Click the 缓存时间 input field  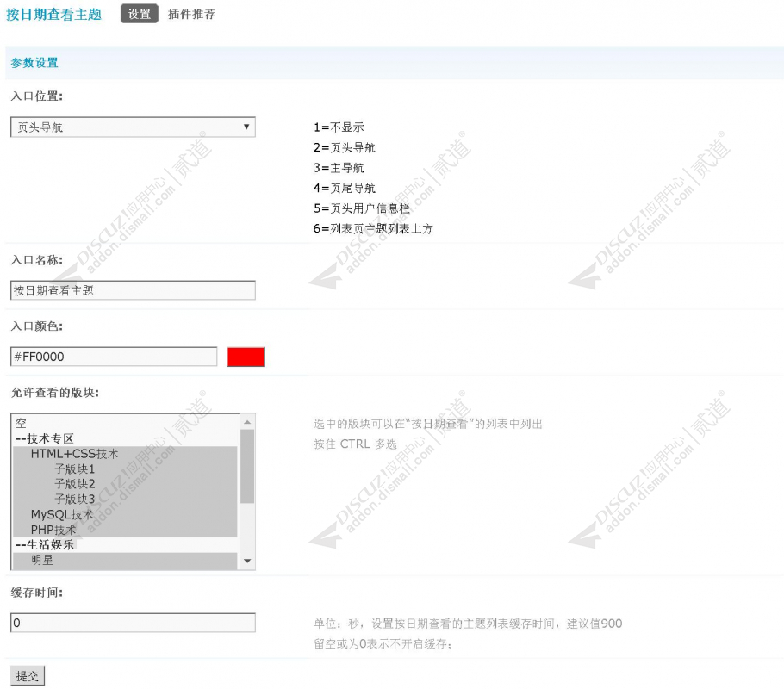coord(133,623)
